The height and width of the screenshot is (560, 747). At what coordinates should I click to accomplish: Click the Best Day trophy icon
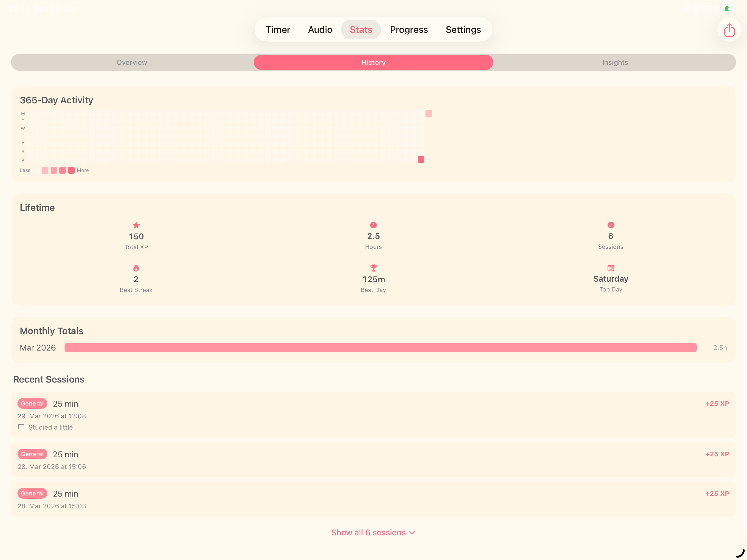(373, 268)
